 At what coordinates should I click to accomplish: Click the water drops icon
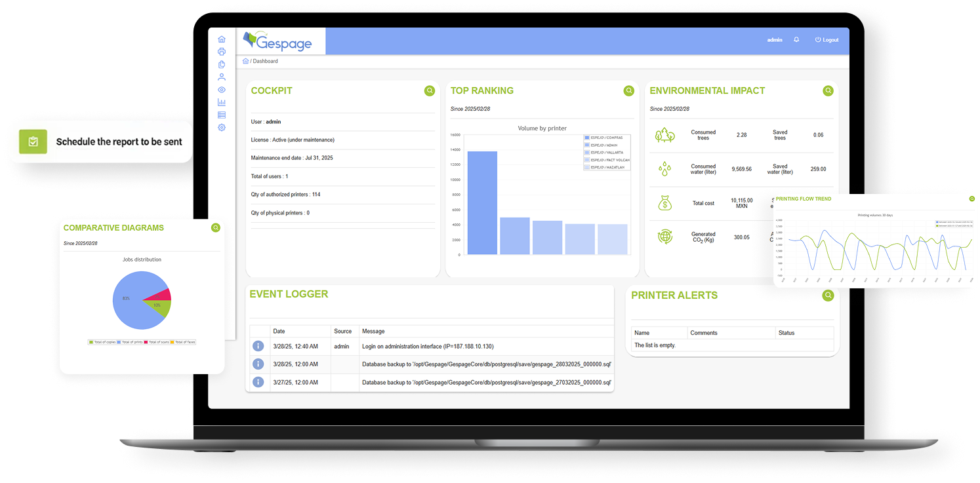665,169
